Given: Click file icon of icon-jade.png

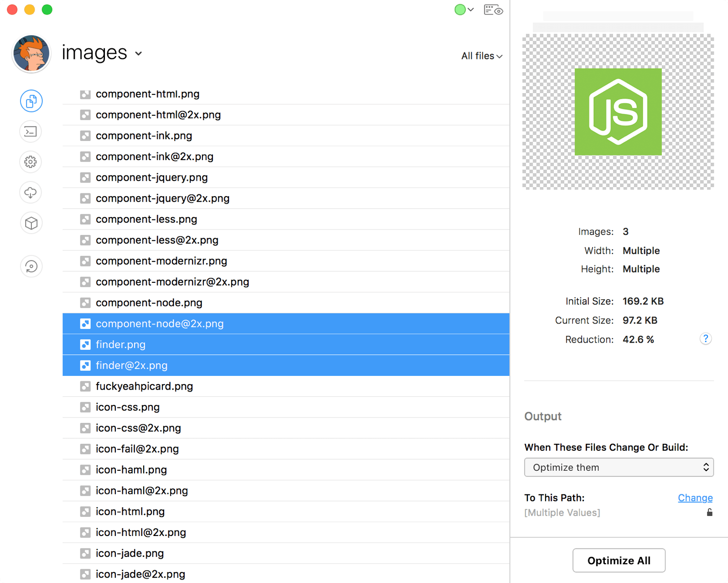Looking at the screenshot, I should [85, 554].
